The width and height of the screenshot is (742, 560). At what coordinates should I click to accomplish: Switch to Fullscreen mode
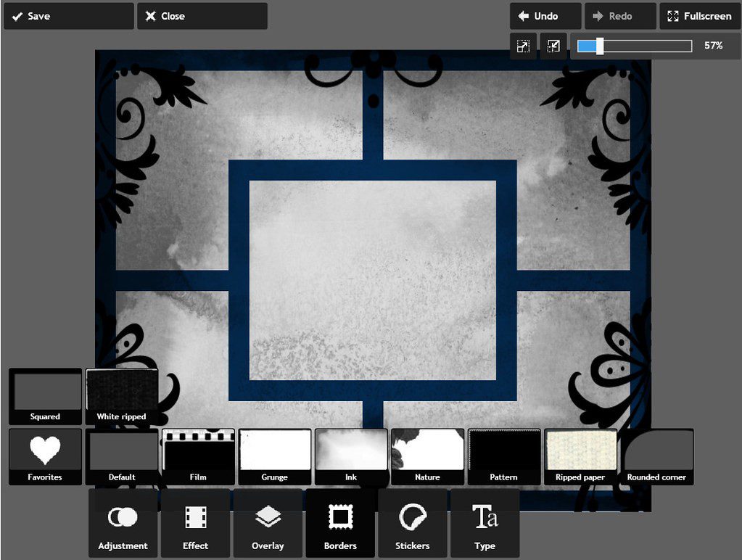click(x=701, y=16)
